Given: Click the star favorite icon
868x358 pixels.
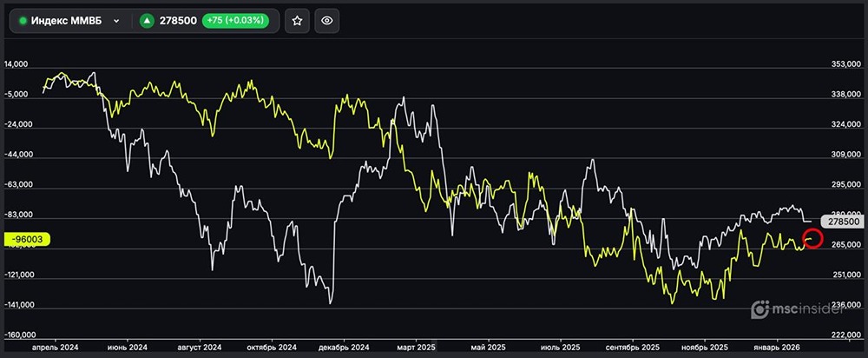Looking at the screenshot, I should [x=297, y=21].
